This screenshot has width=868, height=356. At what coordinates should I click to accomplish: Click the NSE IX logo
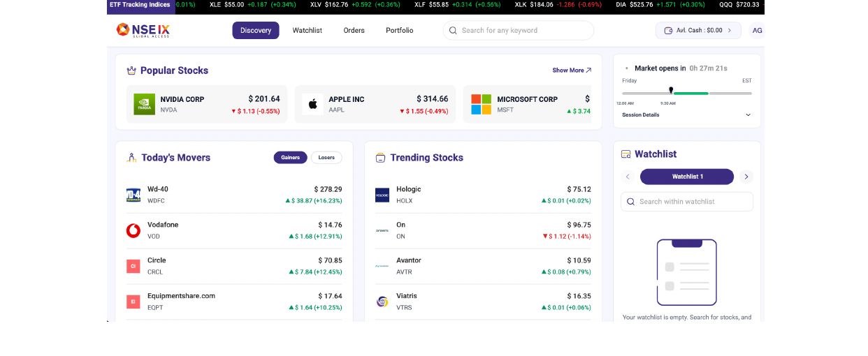pos(143,30)
